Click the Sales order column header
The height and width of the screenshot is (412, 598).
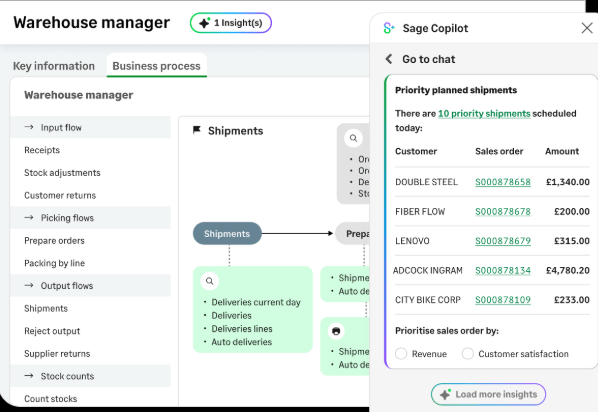point(499,151)
